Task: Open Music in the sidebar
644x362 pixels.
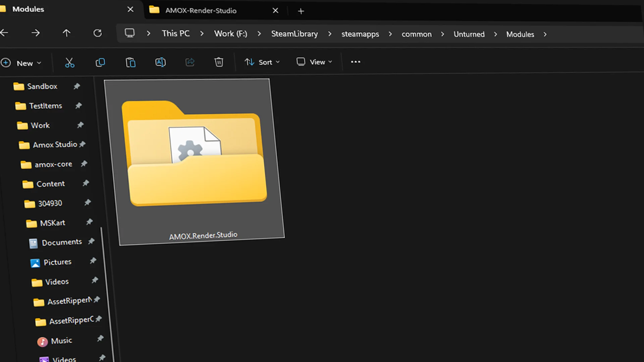Action: (55, 341)
